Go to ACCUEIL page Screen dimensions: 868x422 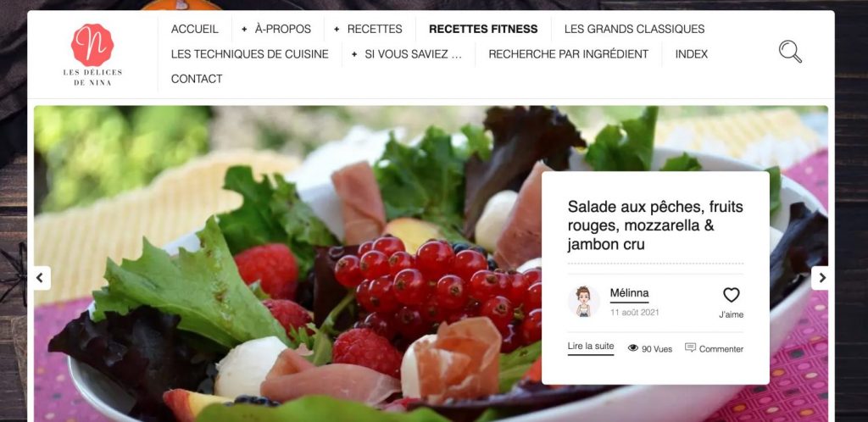195,29
